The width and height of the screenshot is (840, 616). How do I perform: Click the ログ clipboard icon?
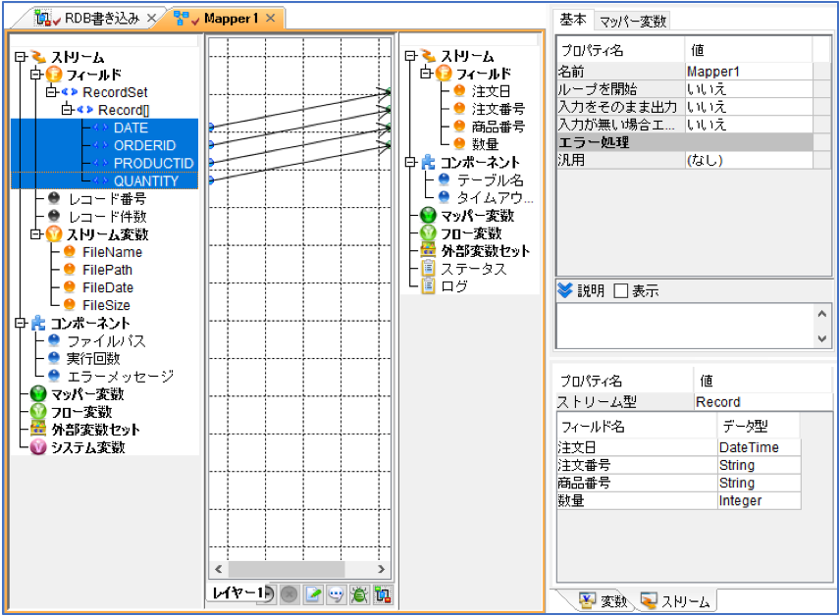pyautogui.click(x=428, y=286)
